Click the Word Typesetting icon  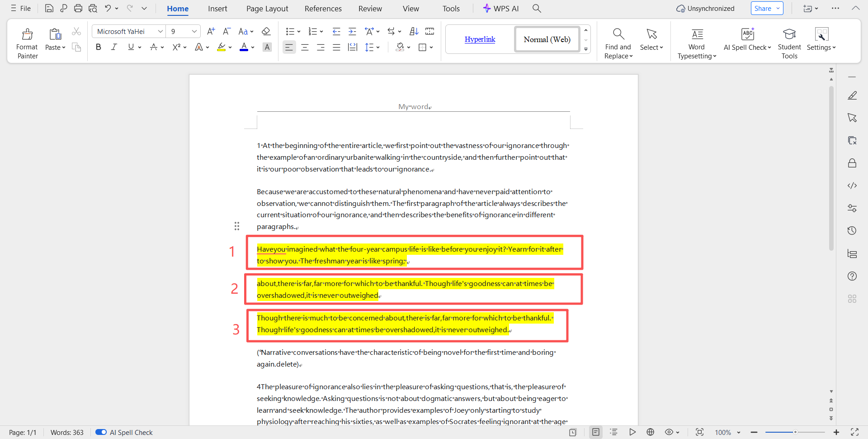(x=697, y=34)
